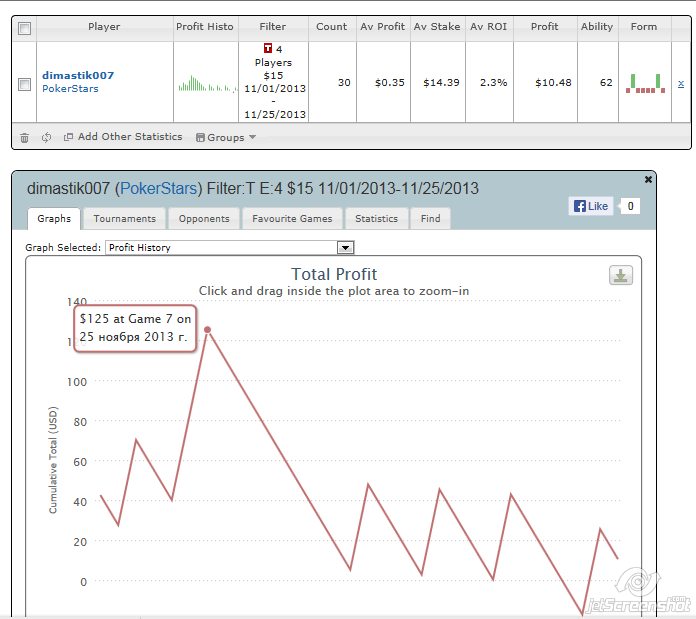Viewport: 696px width, 619px height.
Task: Click the 2.3% Av ROI value
Action: [x=493, y=83]
